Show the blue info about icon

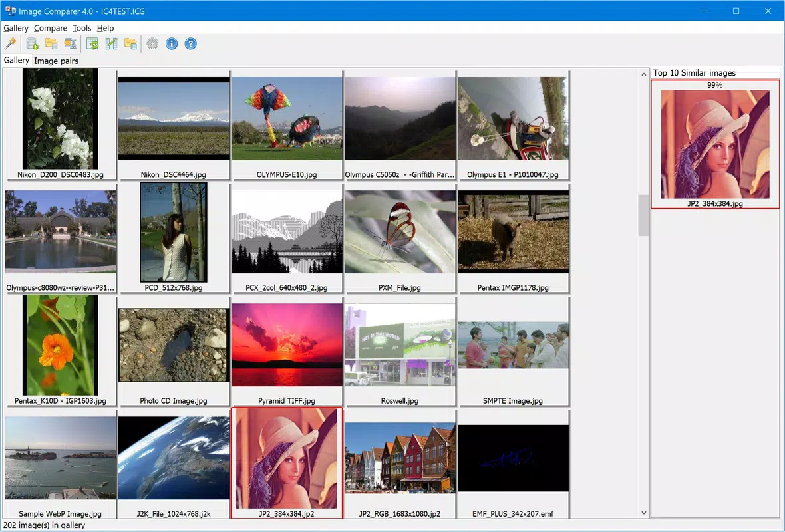point(172,43)
